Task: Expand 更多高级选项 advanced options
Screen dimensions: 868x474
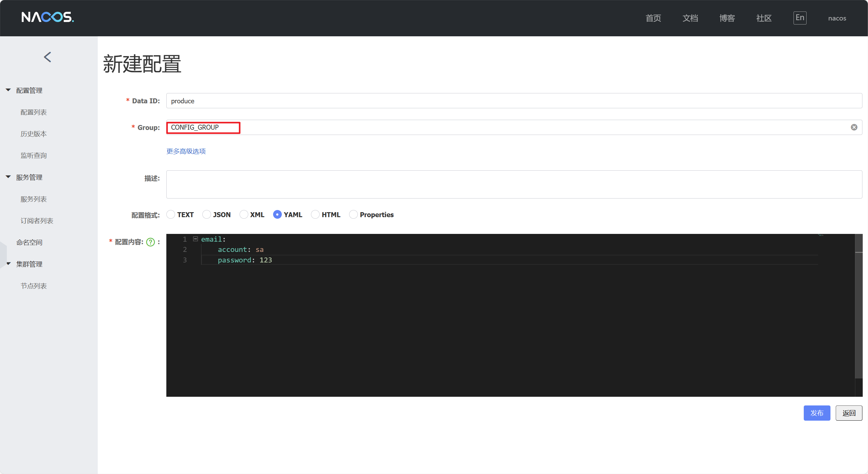Action: click(186, 151)
